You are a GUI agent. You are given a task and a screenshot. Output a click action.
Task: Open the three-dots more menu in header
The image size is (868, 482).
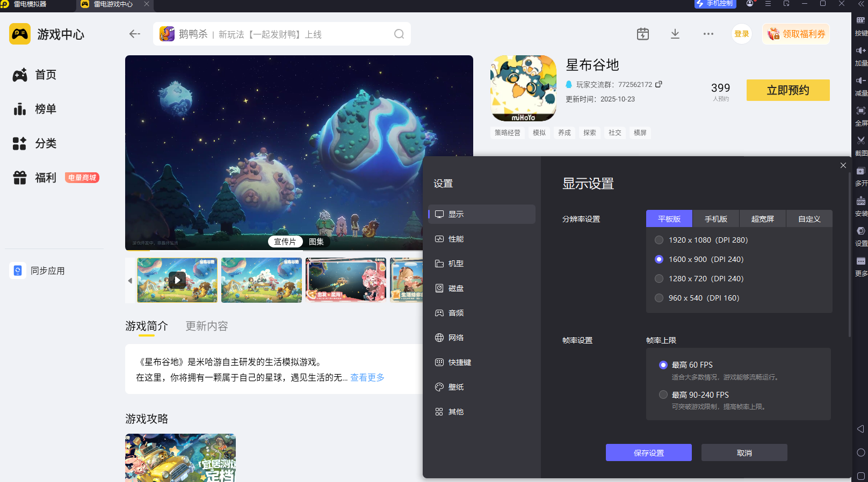pos(708,34)
